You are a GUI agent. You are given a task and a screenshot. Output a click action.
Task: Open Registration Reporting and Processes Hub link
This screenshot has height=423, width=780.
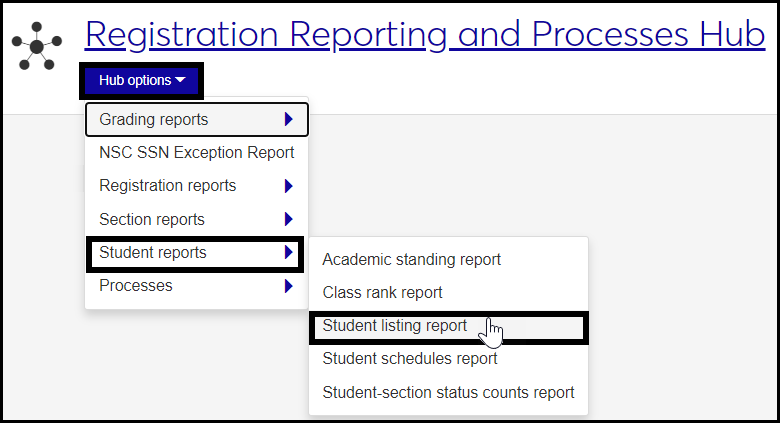(x=425, y=35)
